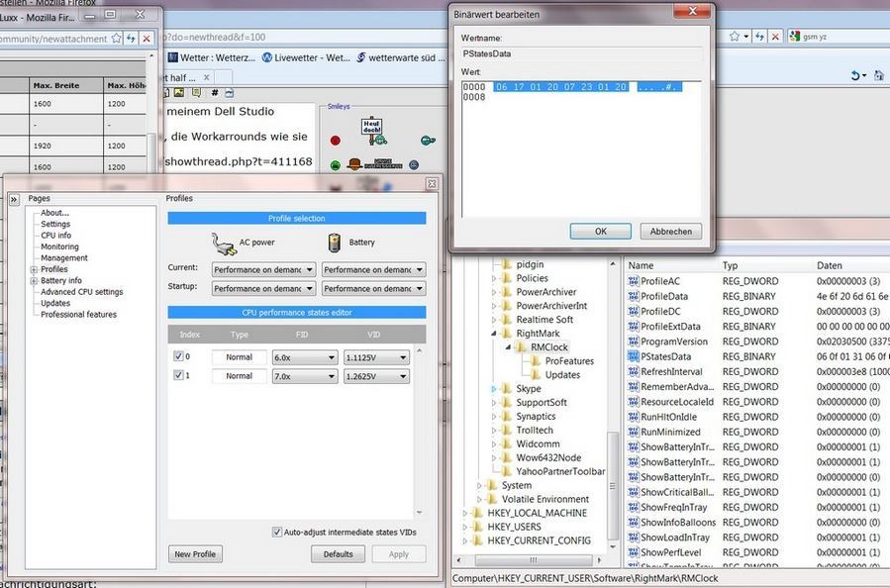Click the cowboy hat smiley

coord(354,164)
